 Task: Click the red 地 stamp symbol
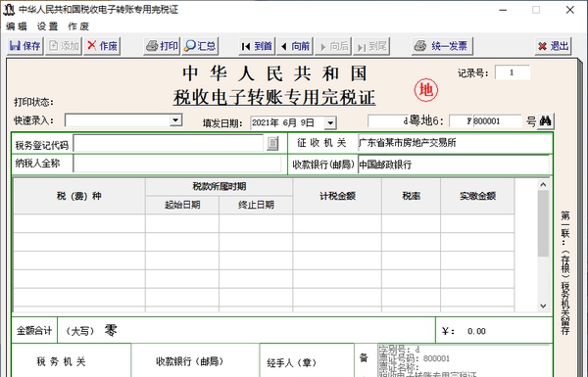(x=426, y=90)
